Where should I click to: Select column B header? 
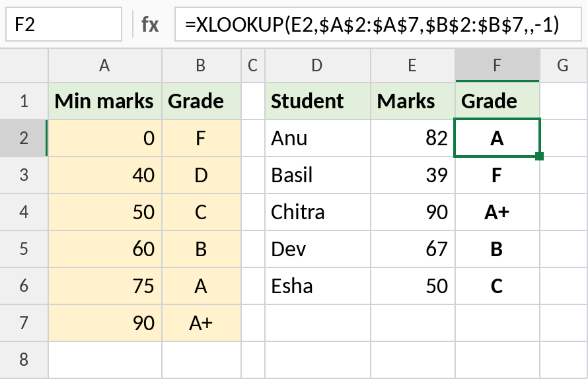[x=202, y=65]
